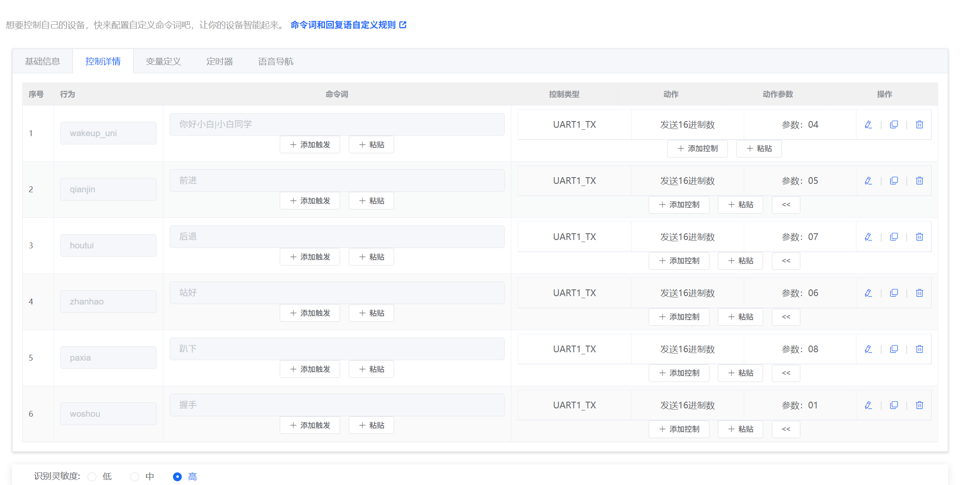980x485 pixels.
Task: Switch to the 变量定义 tab
Action: click(163, 61)
